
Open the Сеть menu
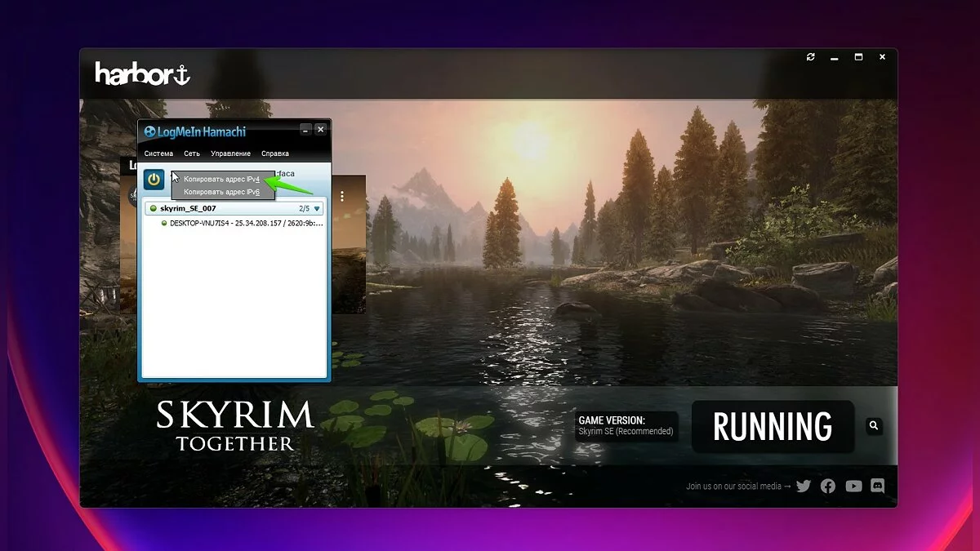(192, 153)
